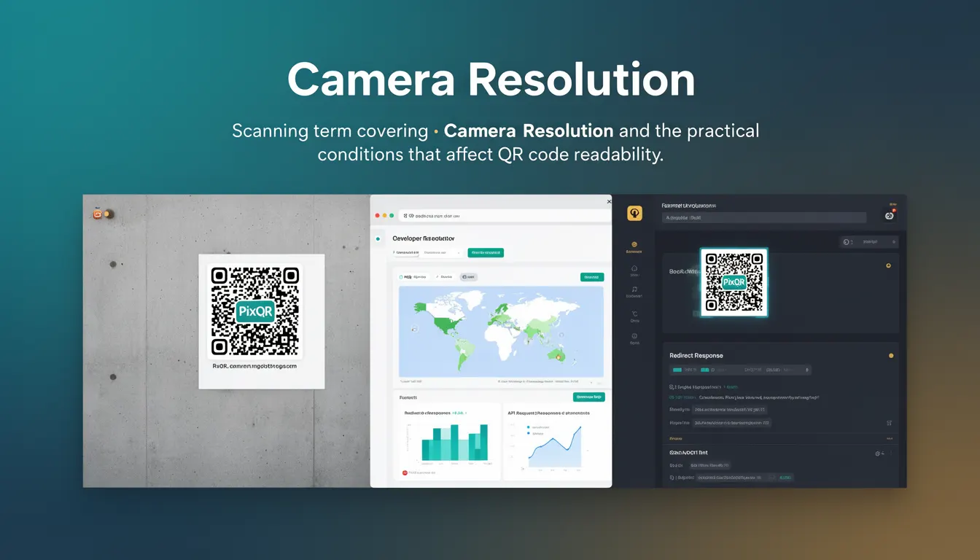Click the orange app icon on the concrete wall panel
Viewport: 980px width, 560px height.
pyautogui.click(x=97, y=214)
